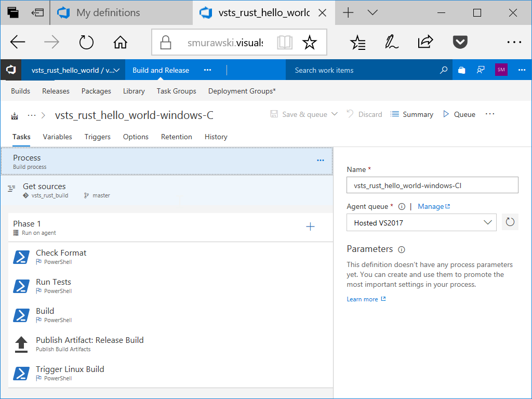Open the Packages menu item
Screen dimensions: 532x399
coord(96,91)
